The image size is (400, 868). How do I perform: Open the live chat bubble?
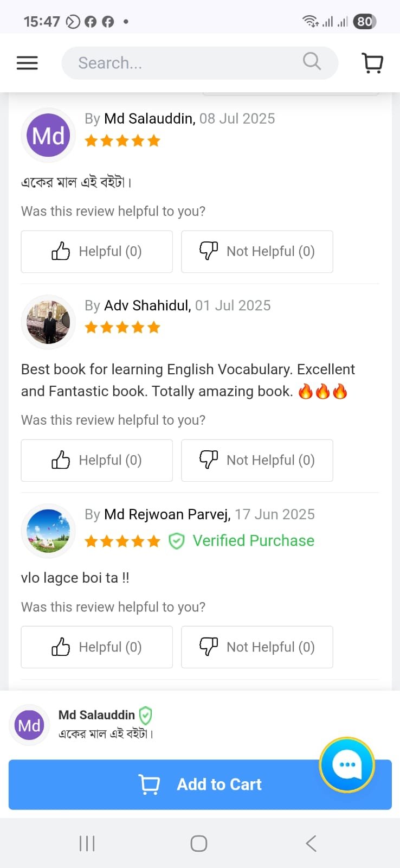347,765
